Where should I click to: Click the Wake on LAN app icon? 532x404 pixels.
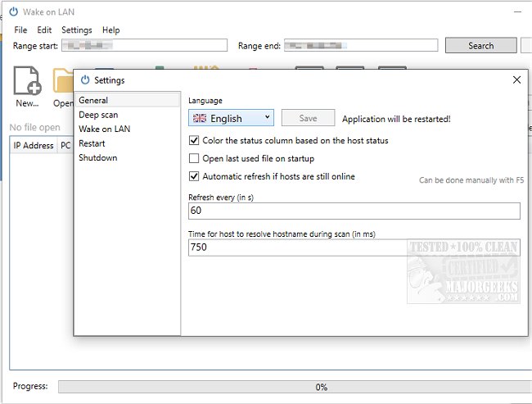pos(14,12)
